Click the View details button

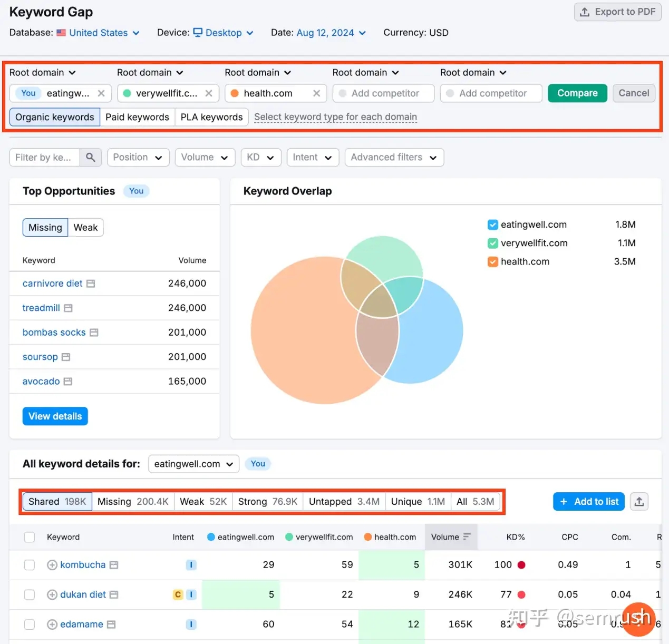(x=55, y=416)
